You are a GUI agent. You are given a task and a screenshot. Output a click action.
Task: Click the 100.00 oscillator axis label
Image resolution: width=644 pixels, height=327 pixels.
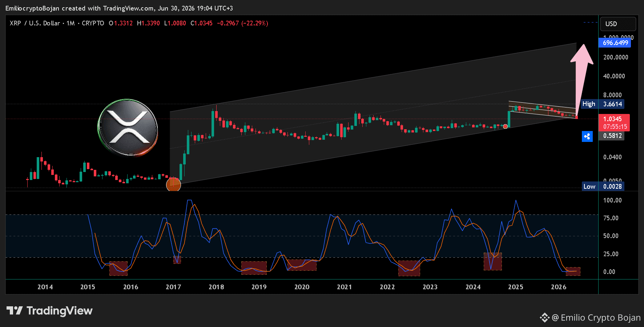[612, 200]
